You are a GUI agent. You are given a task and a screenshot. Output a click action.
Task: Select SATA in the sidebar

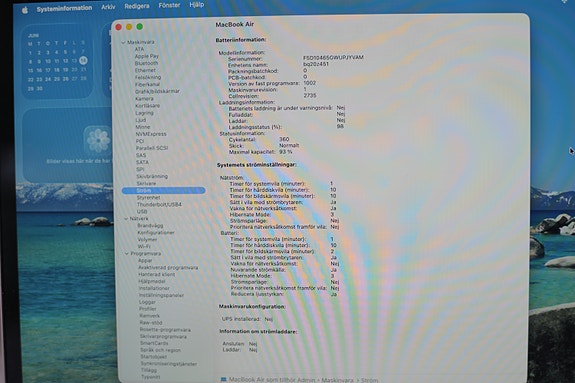pos(142,162)
